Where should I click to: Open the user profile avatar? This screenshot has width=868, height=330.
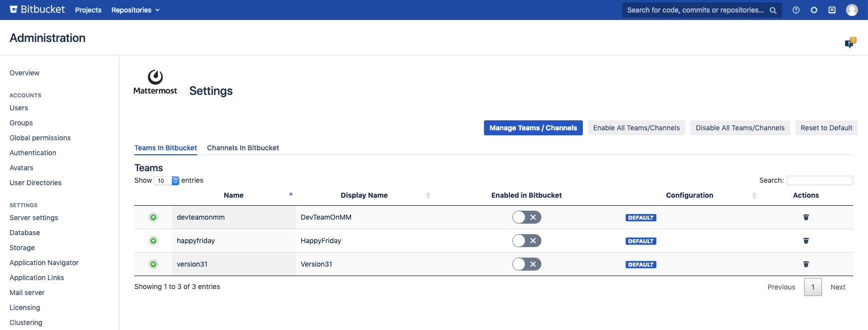852,10
